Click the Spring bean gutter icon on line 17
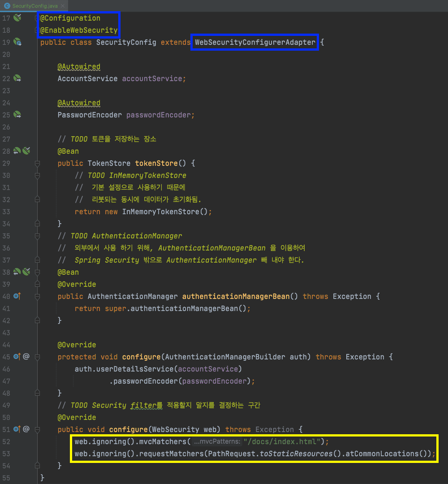448x484 pixels. [17, 17]
